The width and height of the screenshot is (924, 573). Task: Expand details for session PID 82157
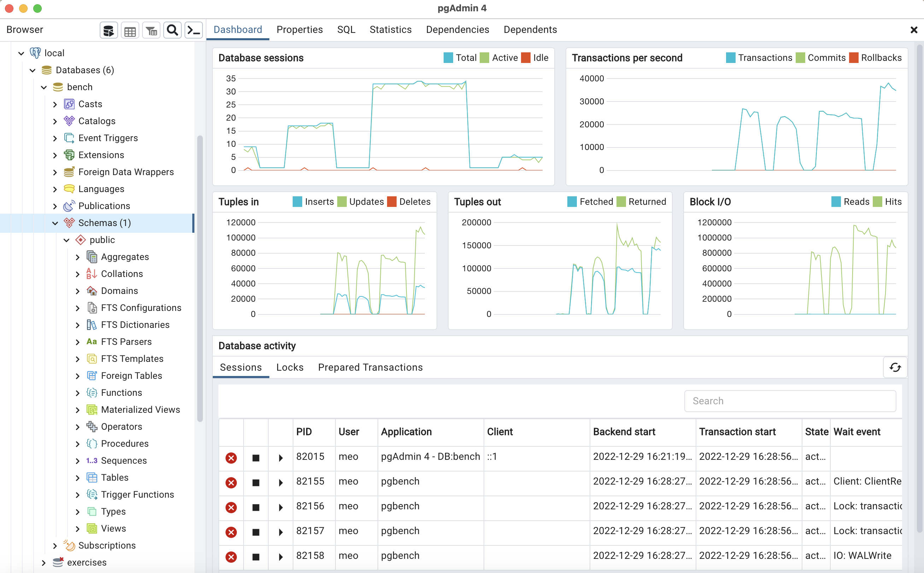coord(281,532)
